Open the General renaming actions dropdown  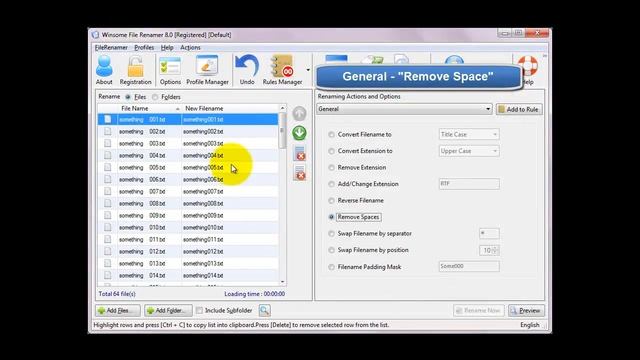404,109
